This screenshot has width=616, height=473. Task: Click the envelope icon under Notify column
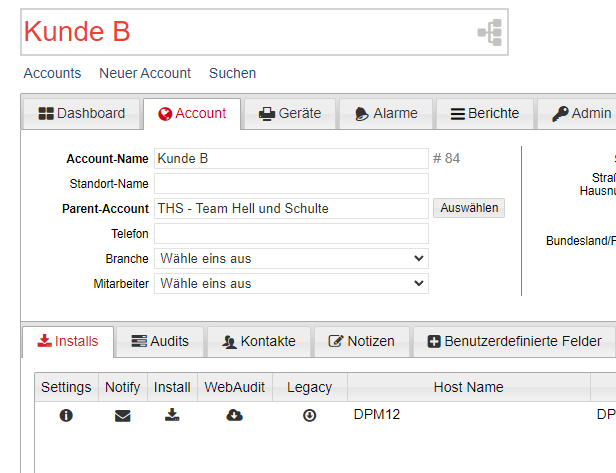(x=122, y=415)
